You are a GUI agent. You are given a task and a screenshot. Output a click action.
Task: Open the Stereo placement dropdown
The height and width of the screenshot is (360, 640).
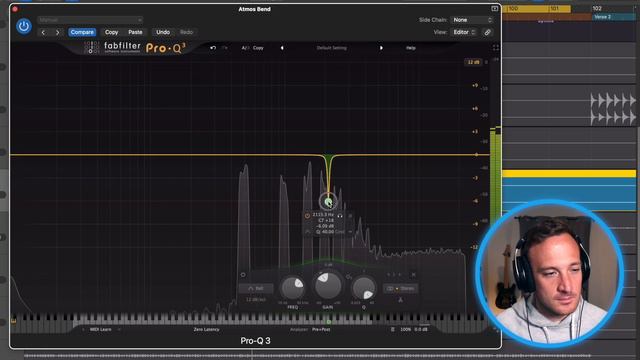(x=400, y=289)
